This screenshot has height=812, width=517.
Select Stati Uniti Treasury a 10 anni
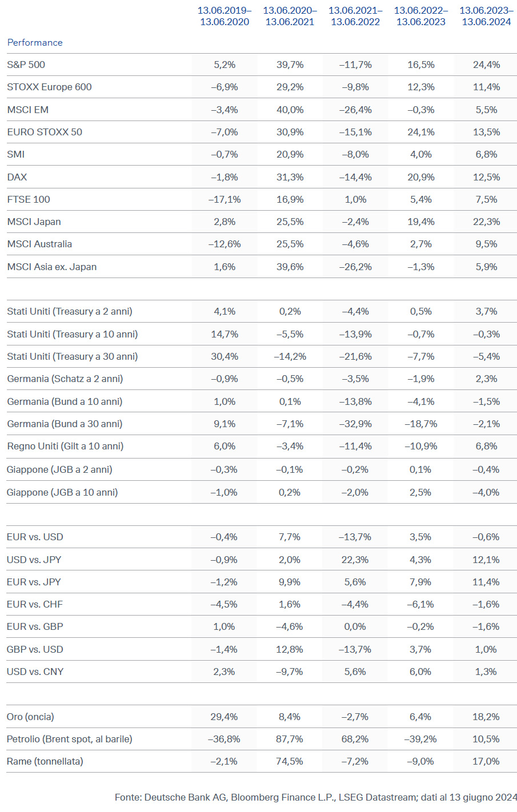pyautogui.click(x=73, y=334)
